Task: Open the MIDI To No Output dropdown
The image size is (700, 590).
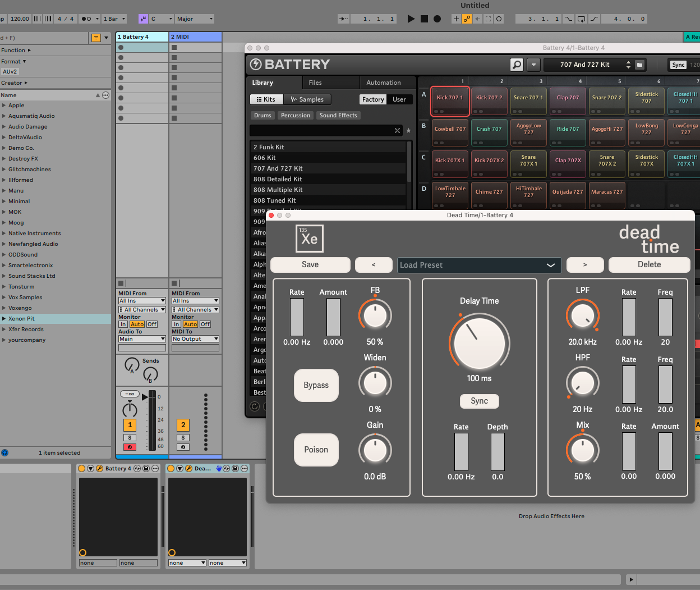Action: point(195,339)
